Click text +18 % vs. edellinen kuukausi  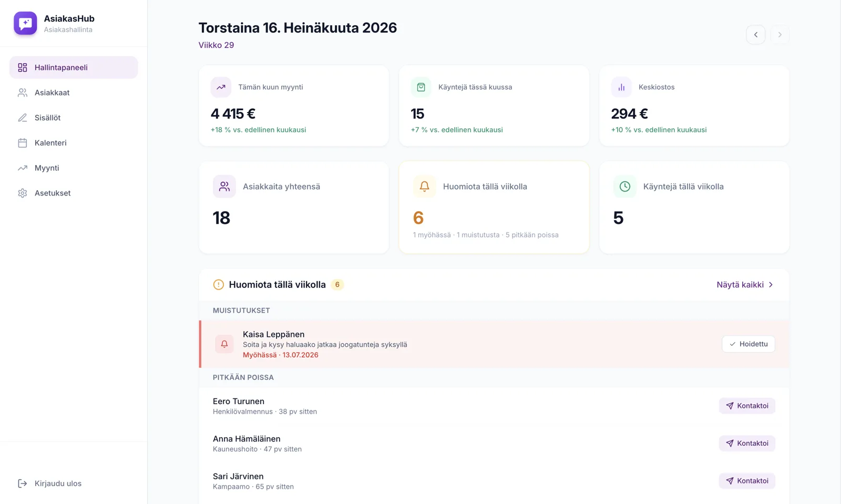coord(258,130)
